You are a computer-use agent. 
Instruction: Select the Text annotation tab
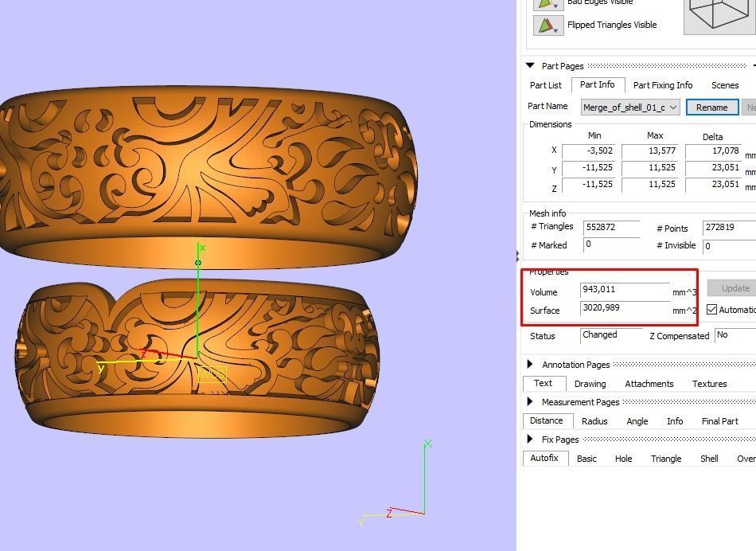(x=543, y=383)
